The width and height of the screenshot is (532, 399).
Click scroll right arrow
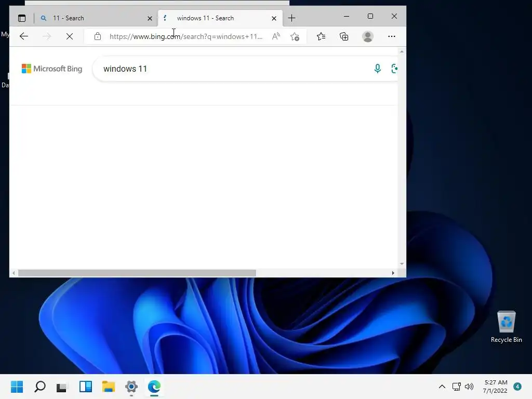tap(393, 273)
